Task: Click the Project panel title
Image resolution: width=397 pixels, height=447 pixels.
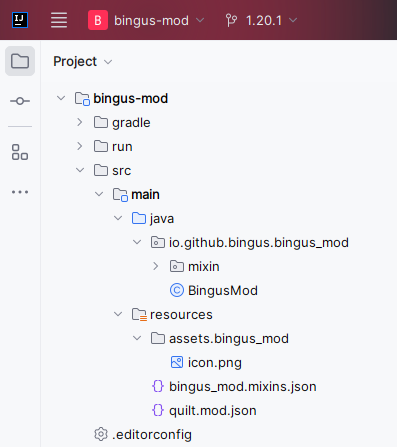Action: point(75,62)
